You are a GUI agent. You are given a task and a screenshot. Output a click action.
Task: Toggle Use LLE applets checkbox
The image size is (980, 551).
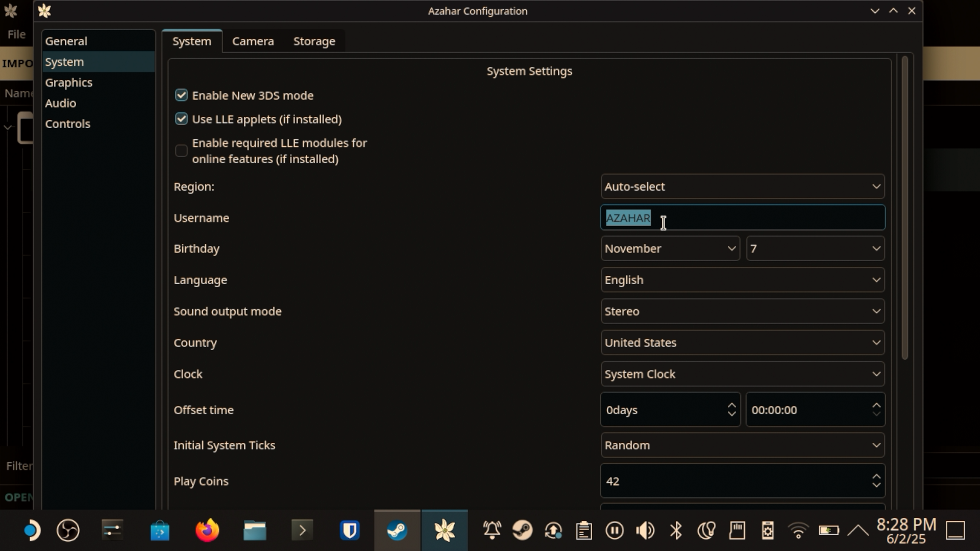181,119
